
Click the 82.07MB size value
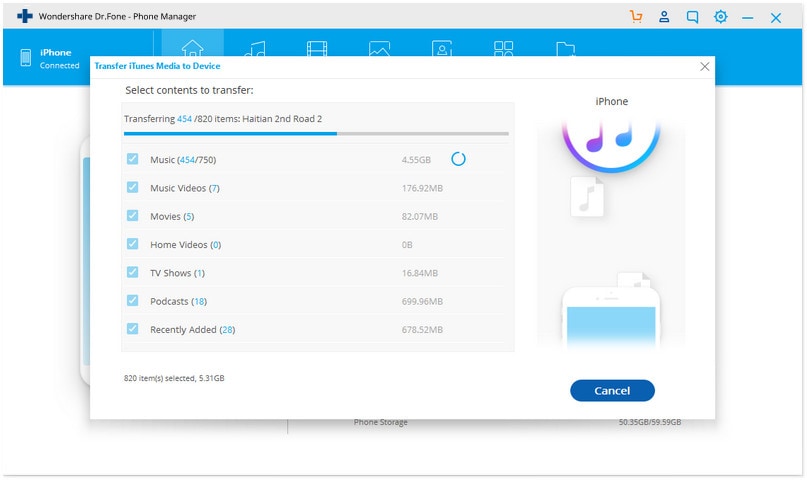point(419,217)
